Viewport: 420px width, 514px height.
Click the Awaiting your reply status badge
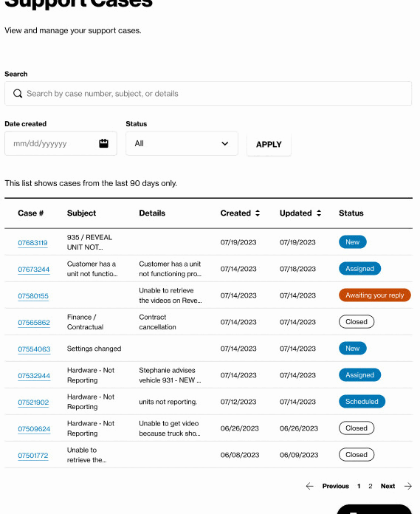pyautogui.click(x=375, y=295)
